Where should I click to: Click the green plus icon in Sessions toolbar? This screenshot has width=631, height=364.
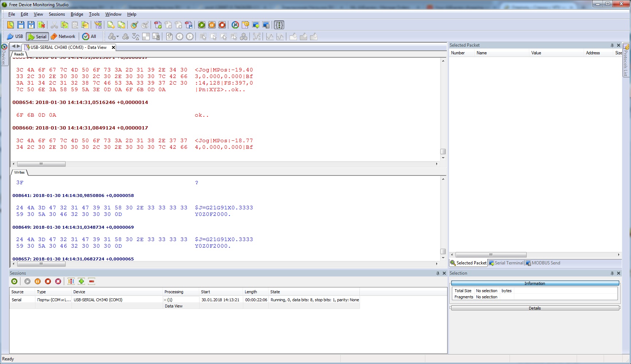pyautogui.click(x=81, y=281)
